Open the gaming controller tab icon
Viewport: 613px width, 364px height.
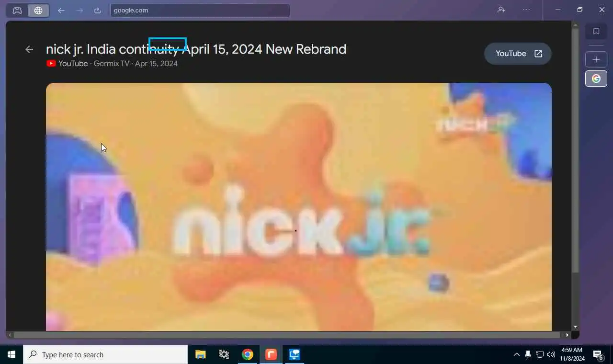point(17,10)
